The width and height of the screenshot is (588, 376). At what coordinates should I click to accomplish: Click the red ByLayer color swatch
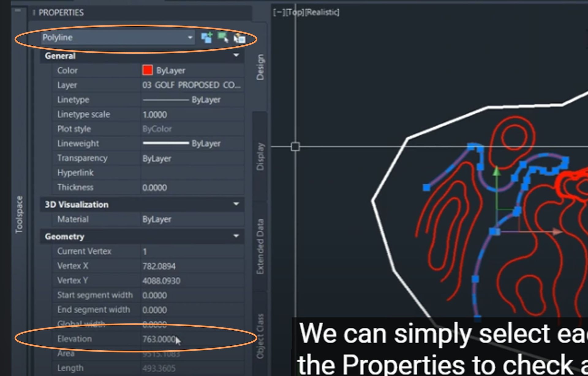(x=148, y=70)
